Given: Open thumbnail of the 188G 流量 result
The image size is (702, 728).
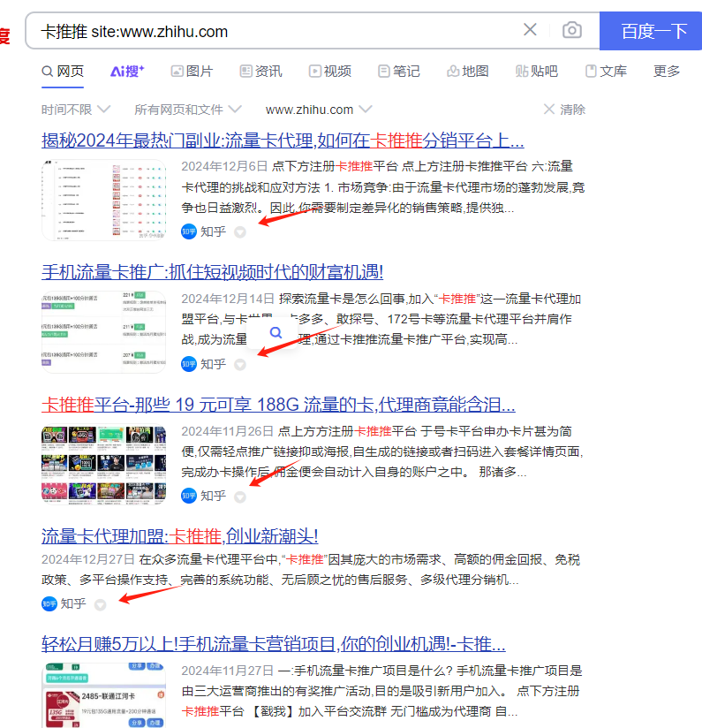Looking at the screenshot, I should pyautogui.click(x=103, y=465).
